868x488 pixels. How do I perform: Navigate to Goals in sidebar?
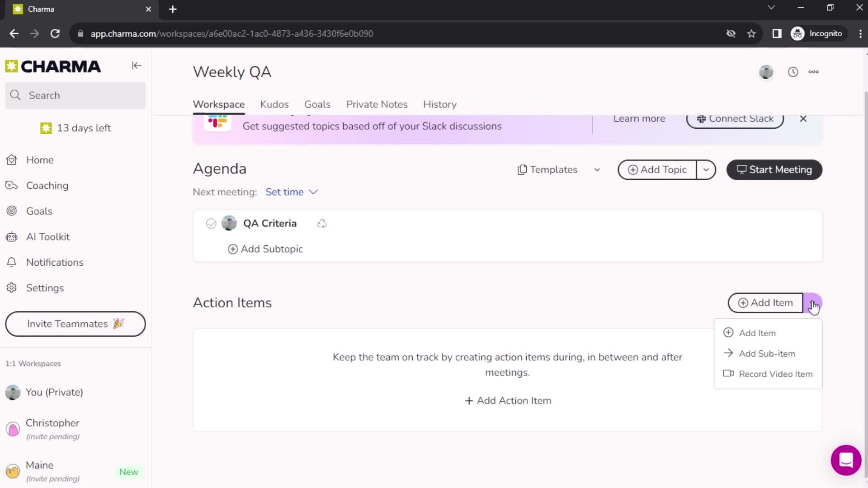click(39, 211)
